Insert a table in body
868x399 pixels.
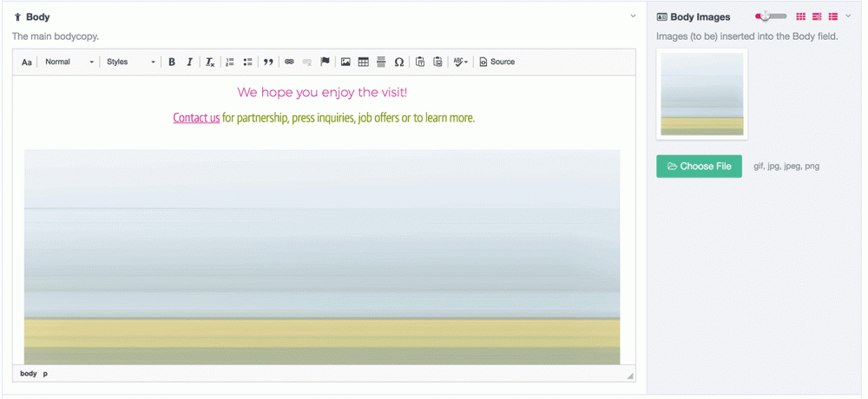364,62
